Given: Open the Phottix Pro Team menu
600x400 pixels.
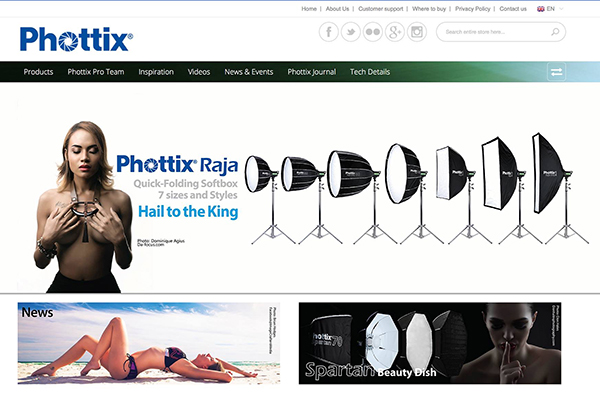Looking at the screenshot, I should point(96,72).
